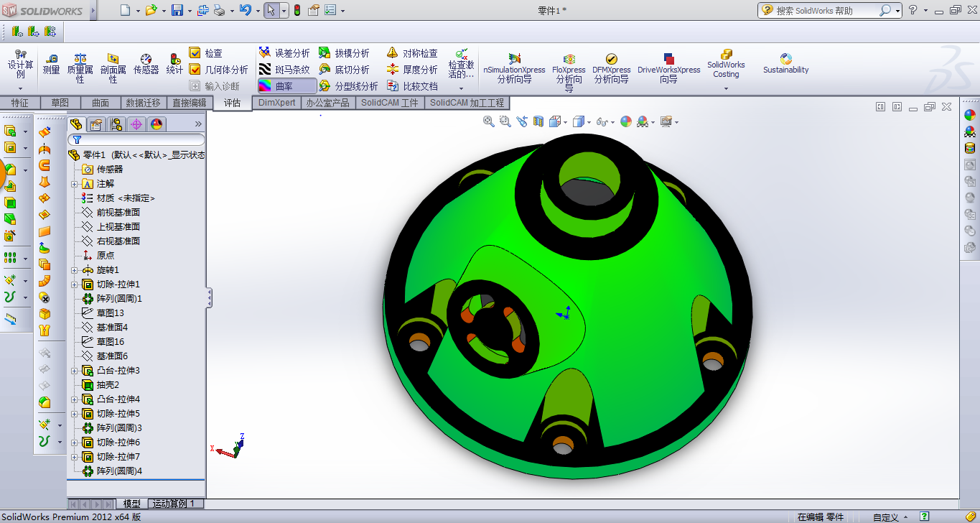This screenshot has height=523, width=980.
Task: Expand the 注解 (Annotations) folder
Action: point(74,184)
